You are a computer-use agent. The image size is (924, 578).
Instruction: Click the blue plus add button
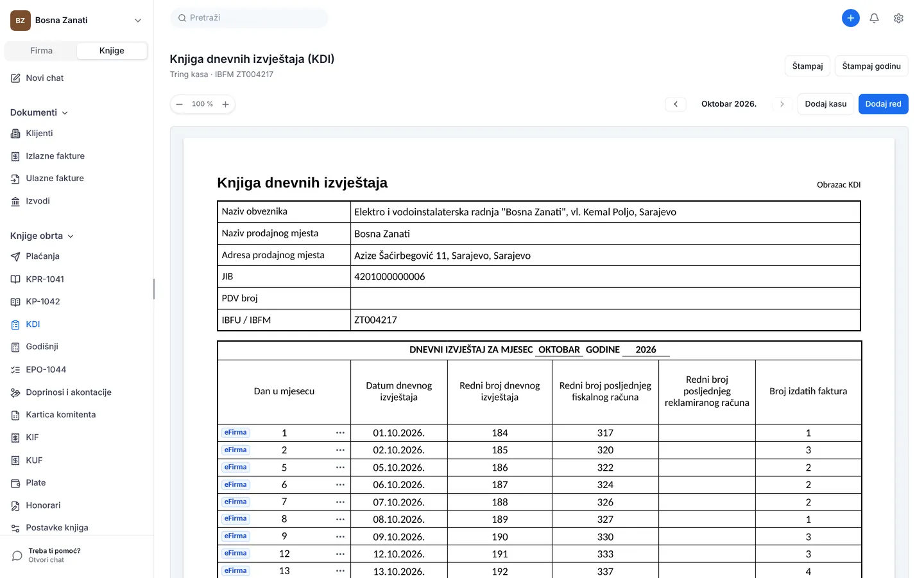point(850,18)
